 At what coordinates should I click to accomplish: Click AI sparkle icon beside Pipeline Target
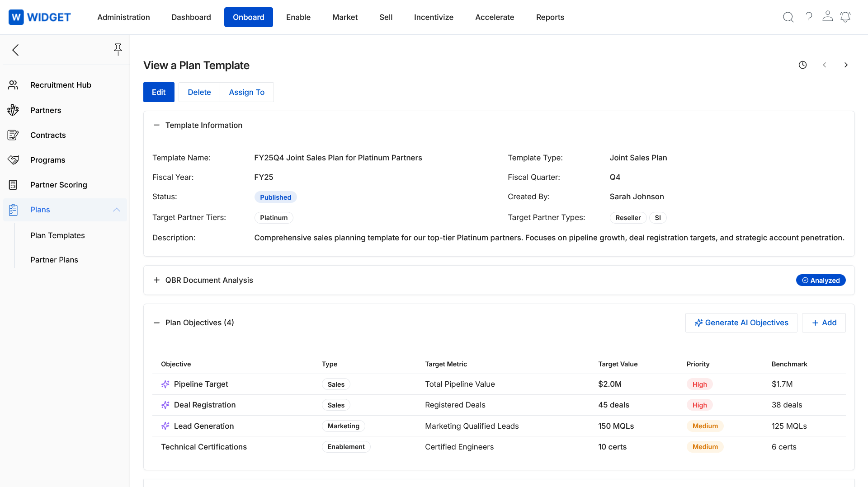point(165,384)
